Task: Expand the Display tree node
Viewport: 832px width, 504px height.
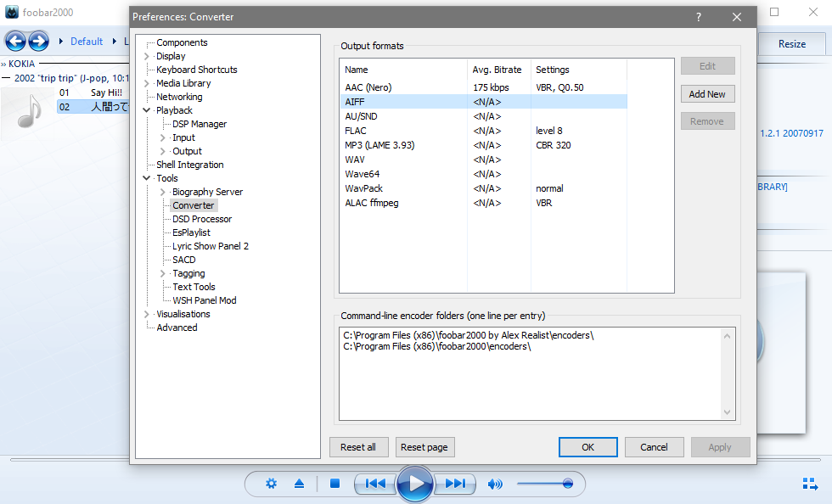Action: click(147, 56)
